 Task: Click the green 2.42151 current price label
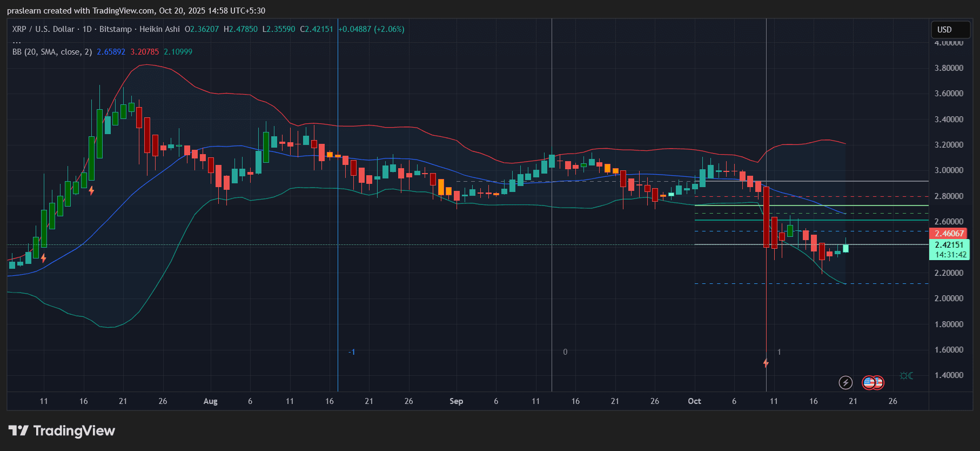pyautogui.click(x=949, y=245)
